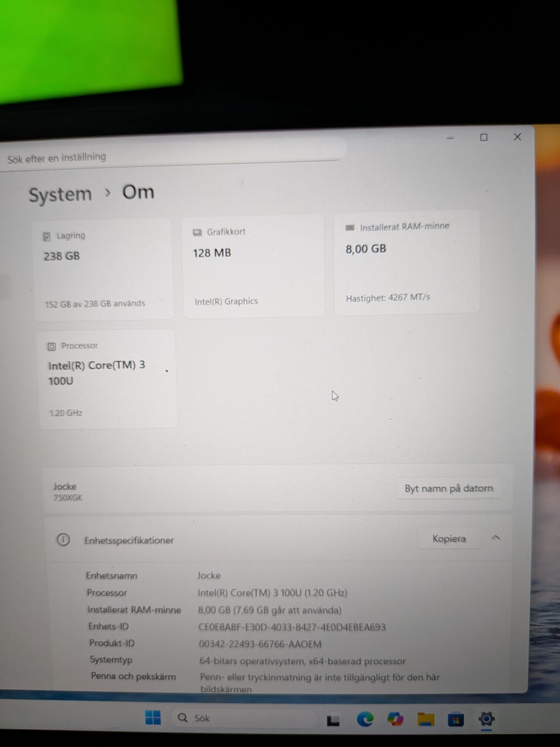Click the Grafikkort display icon
Screen dimensions: 560x747
[197, 232]
